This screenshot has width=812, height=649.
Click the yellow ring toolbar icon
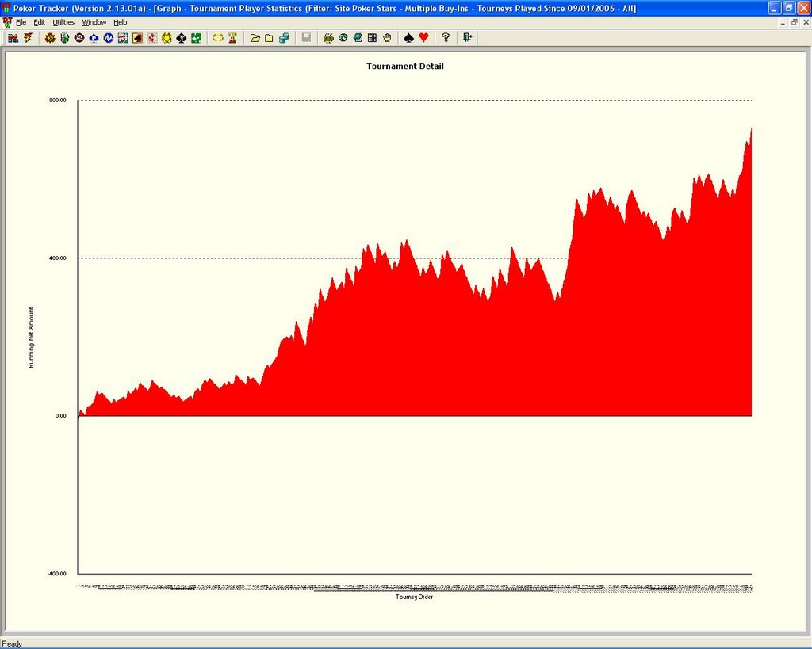point(218,38)
